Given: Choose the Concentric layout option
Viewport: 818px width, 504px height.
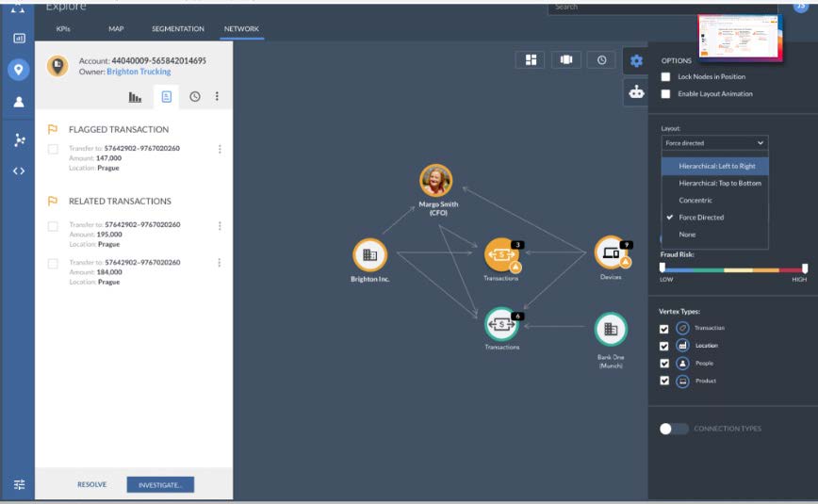Looking at the screenshot, I should point(715,201).
